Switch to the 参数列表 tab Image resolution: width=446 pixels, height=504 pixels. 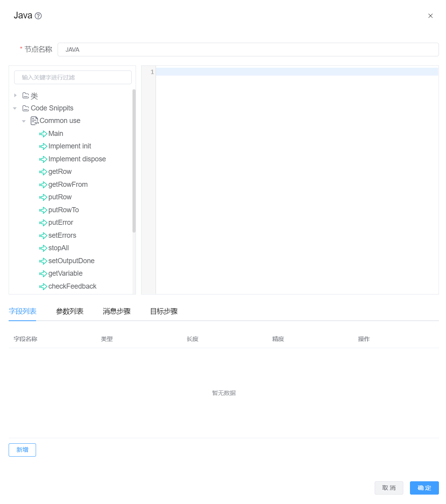click(70, 311)
